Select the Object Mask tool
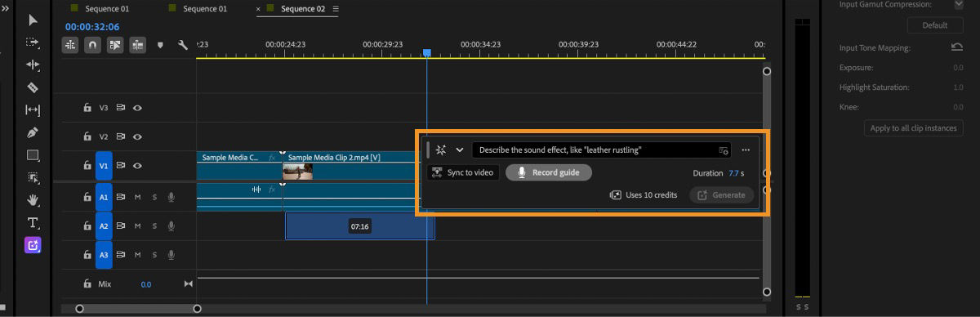The image size is (980, 317). pyautogui.click(x=33, y=177)
